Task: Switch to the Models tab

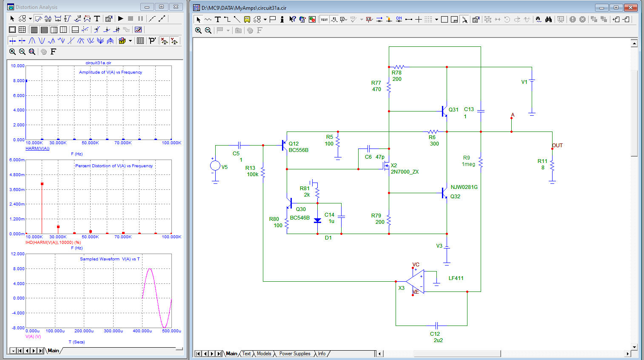Action: (264, 354)
